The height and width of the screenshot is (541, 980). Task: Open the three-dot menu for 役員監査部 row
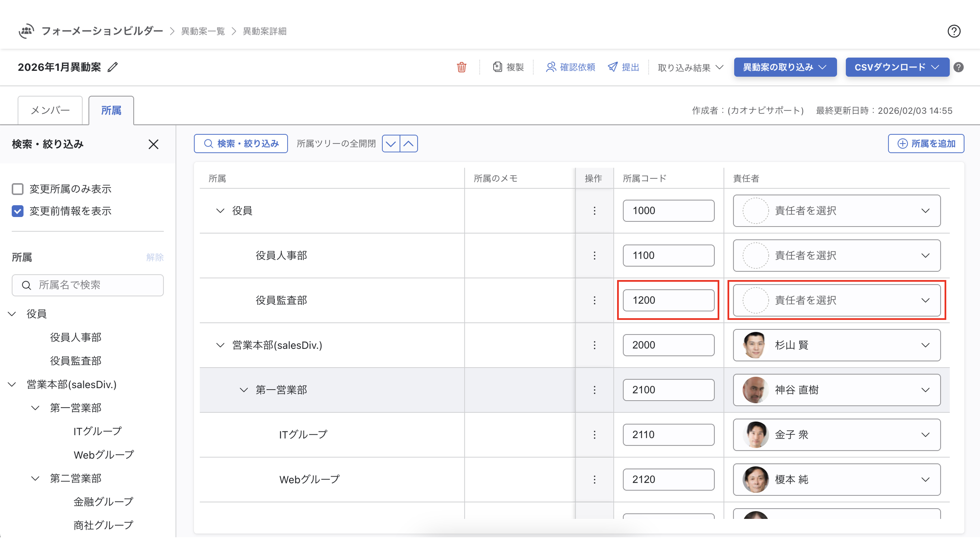[594, 300]
